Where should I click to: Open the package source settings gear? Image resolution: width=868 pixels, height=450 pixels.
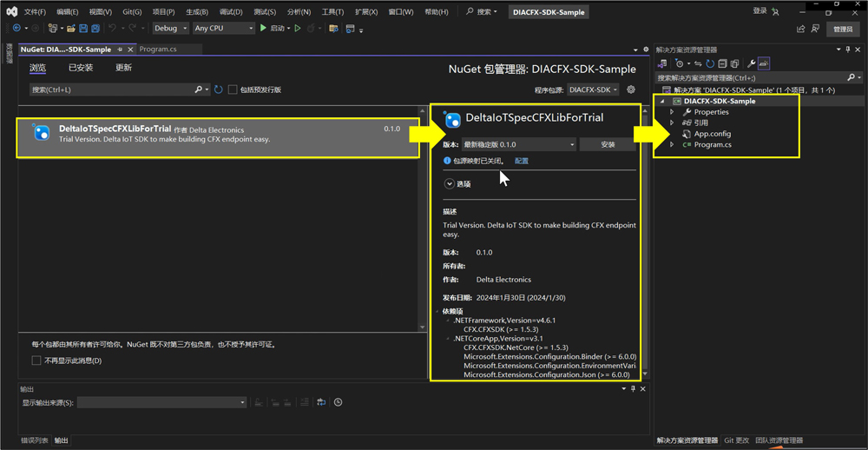pos(631,89)
